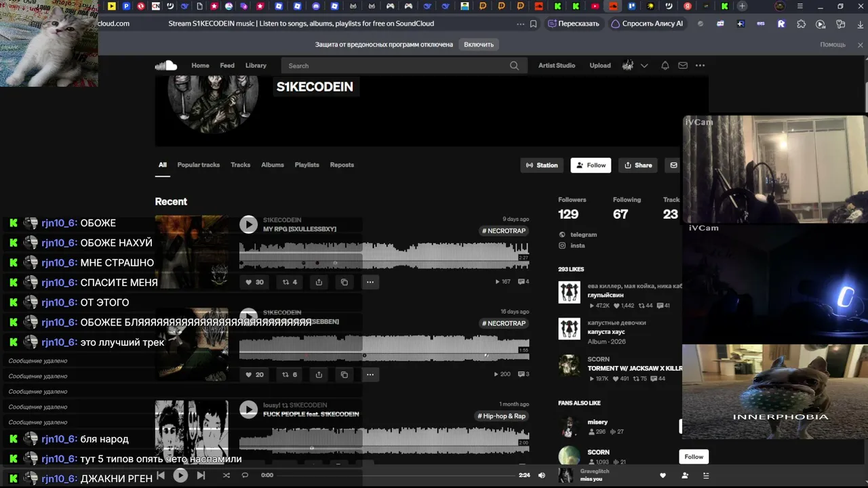The height and width of the screenshot is (488, 868).
Task: Switch to the Popular tracks tab
Action: 199,165
